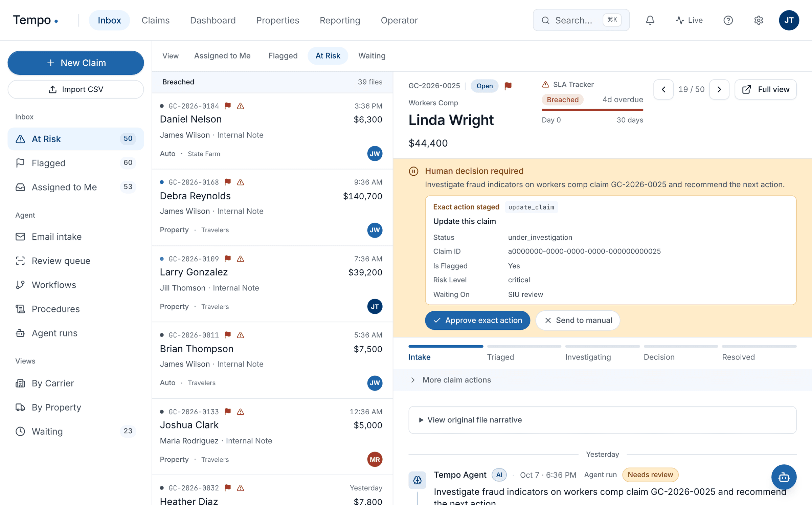Focus the Search field

tap(581, 20)
